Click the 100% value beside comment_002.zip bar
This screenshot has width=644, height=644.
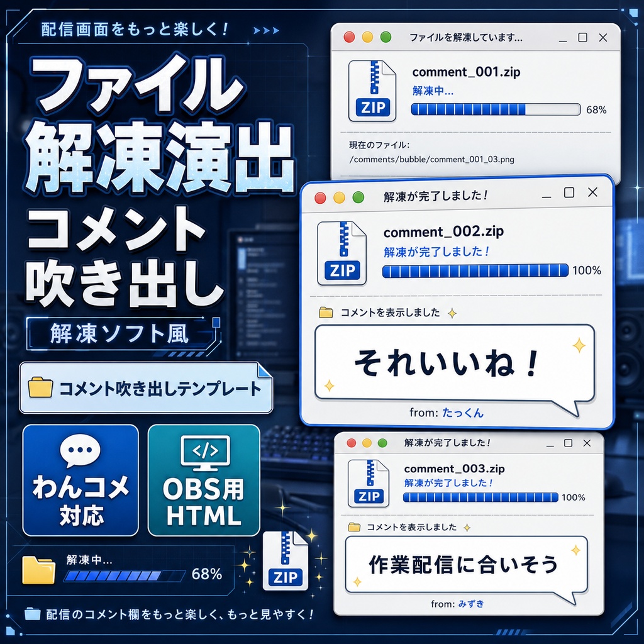click(x=587, y=270)
